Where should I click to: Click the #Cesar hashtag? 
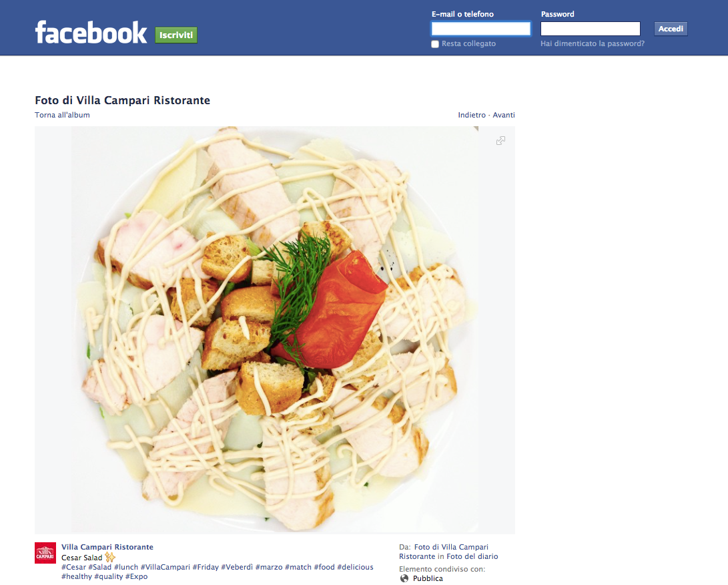click(74, 567)
